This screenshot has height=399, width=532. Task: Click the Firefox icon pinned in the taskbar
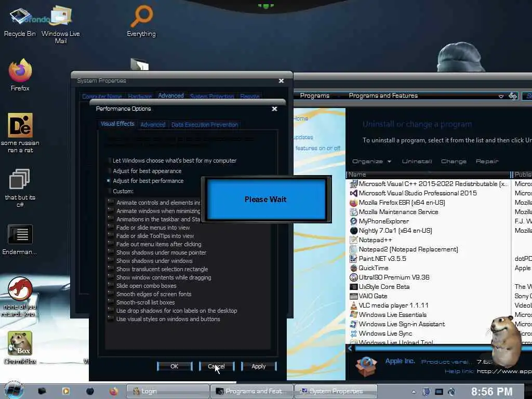point(114,391)
